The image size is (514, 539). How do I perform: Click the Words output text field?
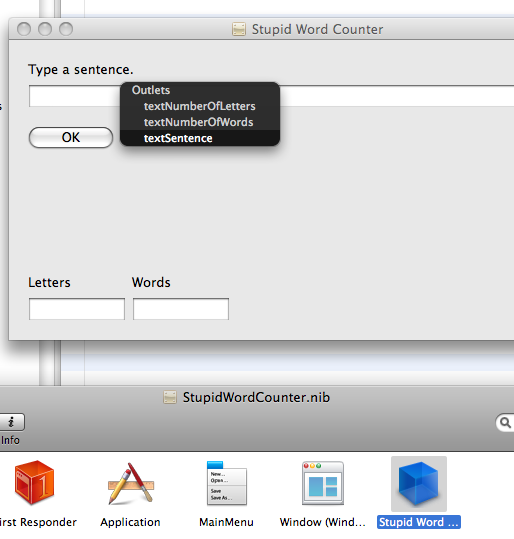coord(181,309)
